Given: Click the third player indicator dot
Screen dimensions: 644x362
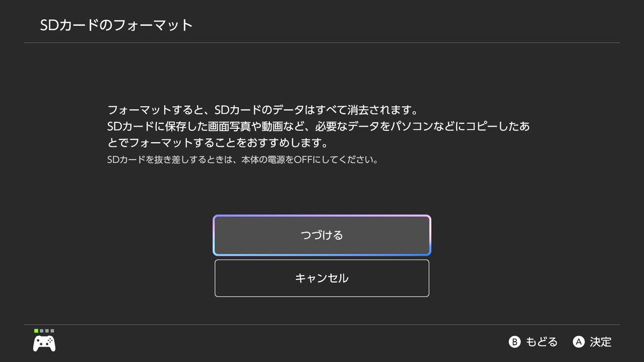Looking at the screenshot, I should coord(47,331).
